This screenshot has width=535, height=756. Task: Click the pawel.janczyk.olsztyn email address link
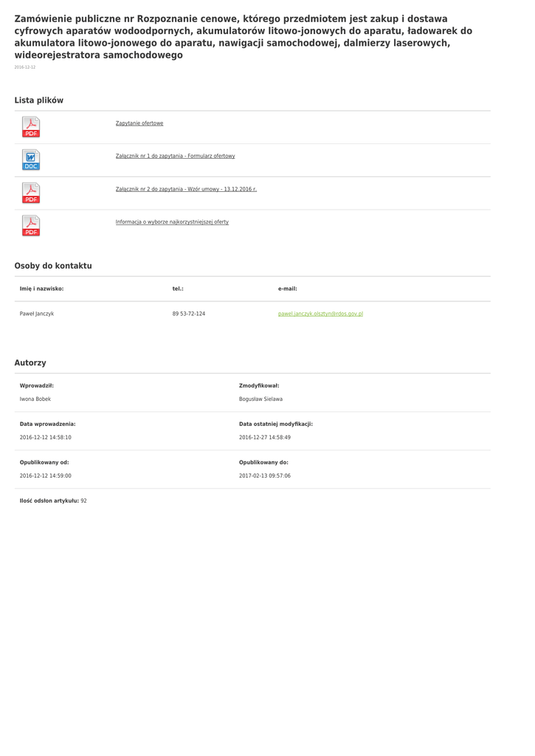(320, 314)
